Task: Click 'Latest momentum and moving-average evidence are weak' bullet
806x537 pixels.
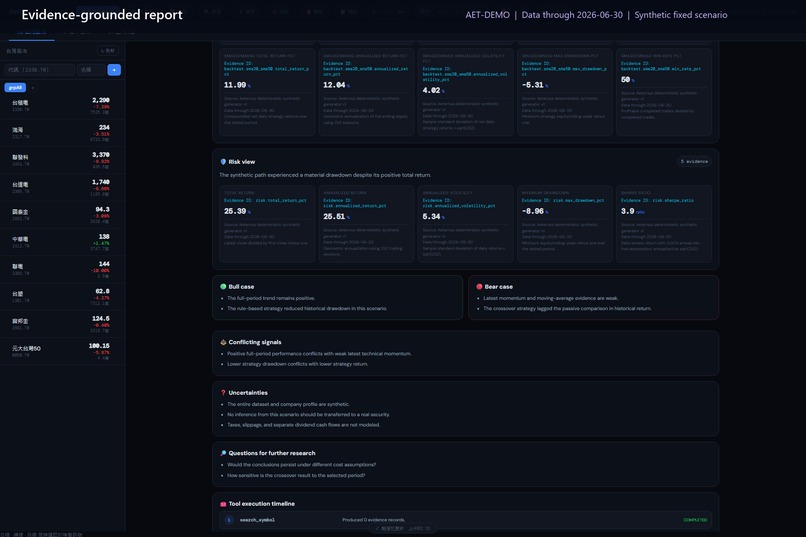Action: tap(551, 298)
